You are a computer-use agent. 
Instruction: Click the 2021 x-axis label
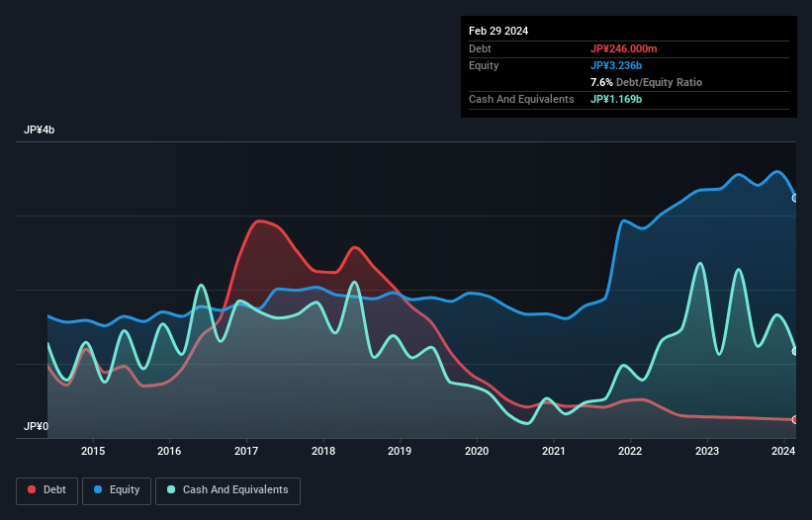click(x=554, y=451)
